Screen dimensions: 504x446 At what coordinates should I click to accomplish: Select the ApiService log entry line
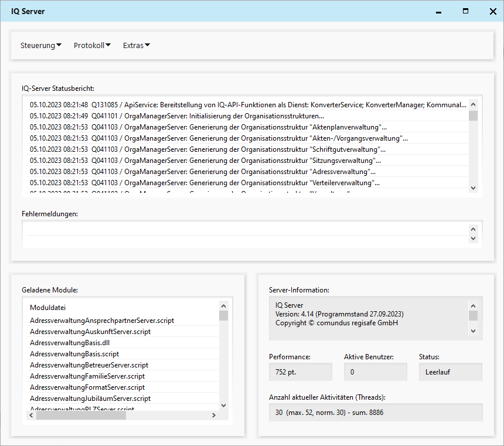pyautogui.click(x=246, y=105)
